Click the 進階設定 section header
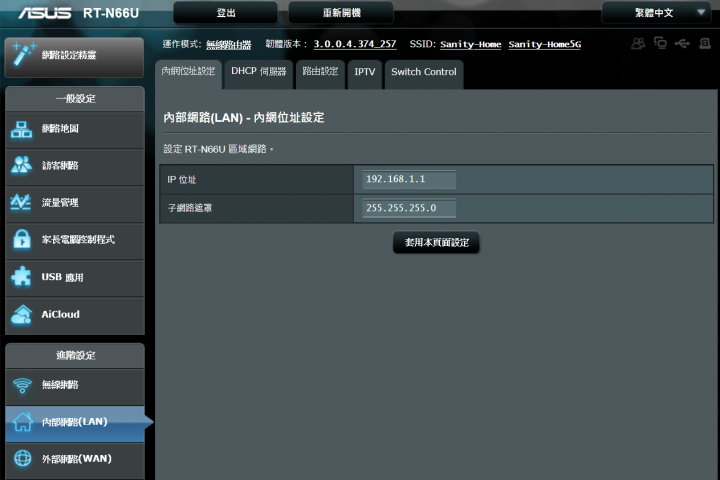Viewport: 720px width, 480px height. coord(76,355)
